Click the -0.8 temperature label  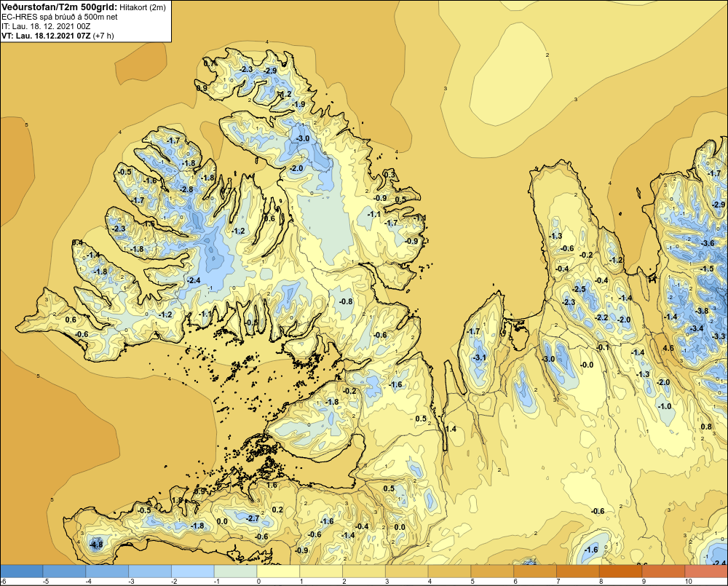pos(346,301)
